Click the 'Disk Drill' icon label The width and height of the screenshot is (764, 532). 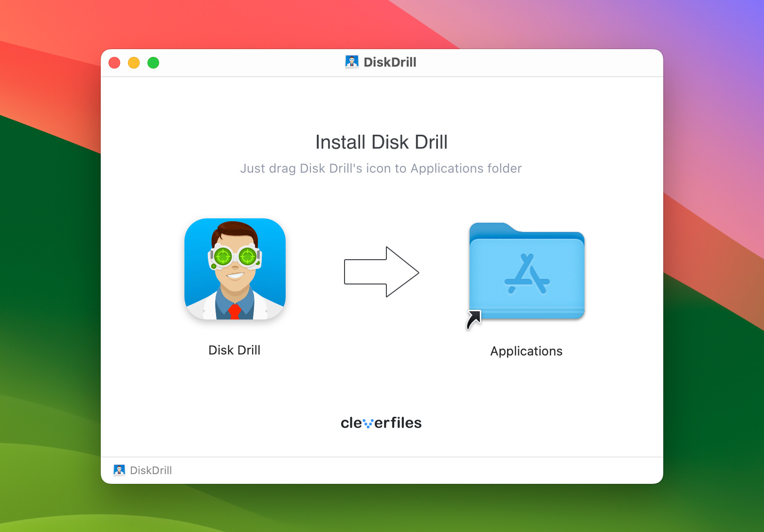click(235, 350)
